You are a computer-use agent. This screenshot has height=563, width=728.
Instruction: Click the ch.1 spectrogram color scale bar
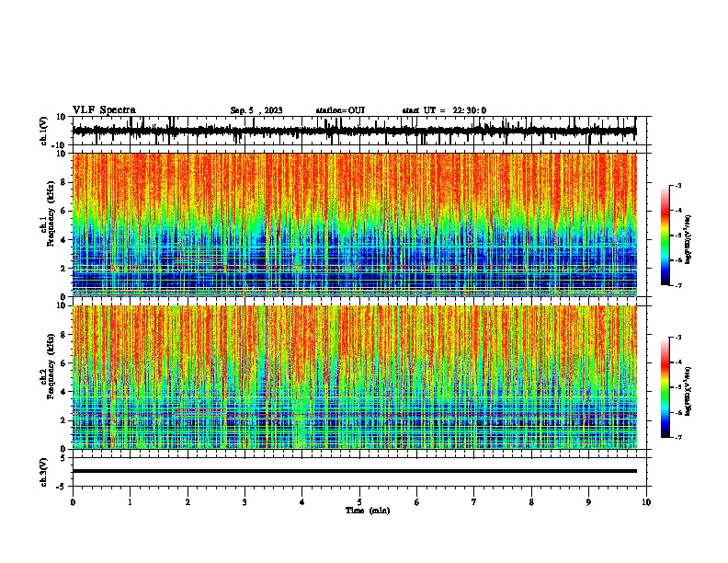tap(665, 236)
